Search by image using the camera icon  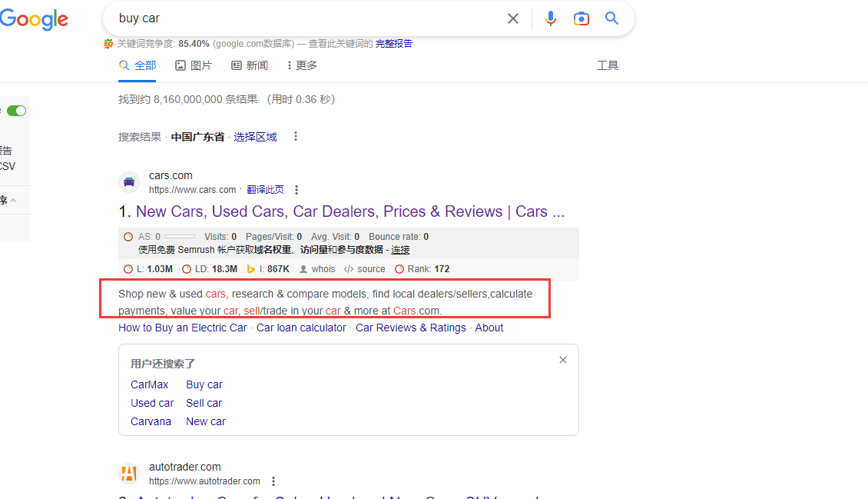click(581, 18)
